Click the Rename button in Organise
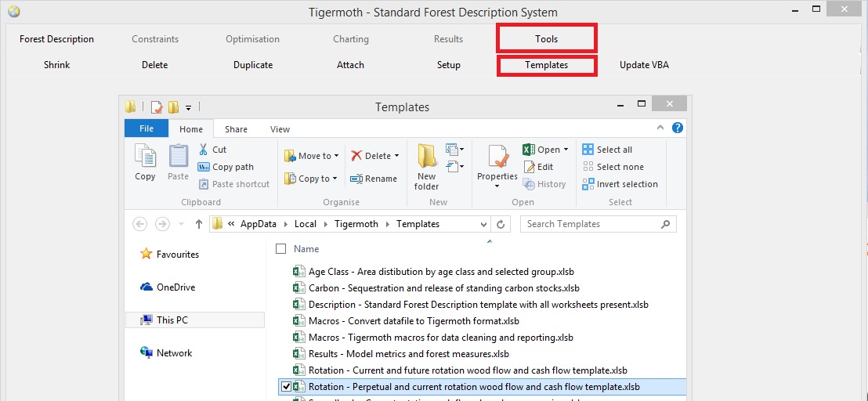 tap(374, 179)
